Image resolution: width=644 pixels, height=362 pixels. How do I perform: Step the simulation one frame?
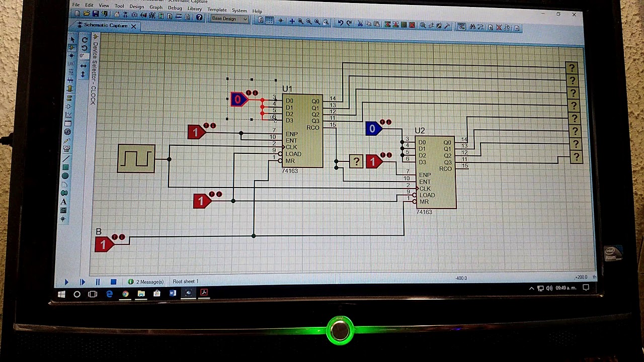coord(83,283)
